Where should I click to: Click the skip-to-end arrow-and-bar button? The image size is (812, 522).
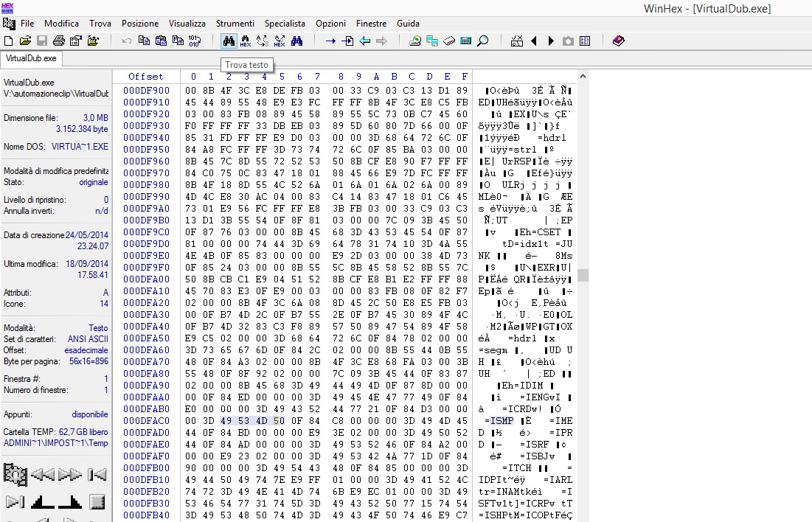pos(15,501)
